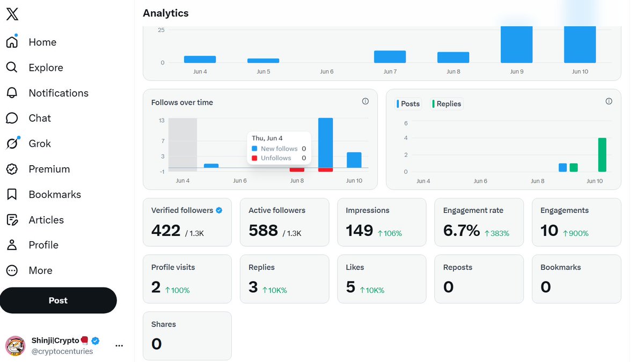Select the Active followers card
Viewport: 644px width, 362px height.
click(284, 222)
